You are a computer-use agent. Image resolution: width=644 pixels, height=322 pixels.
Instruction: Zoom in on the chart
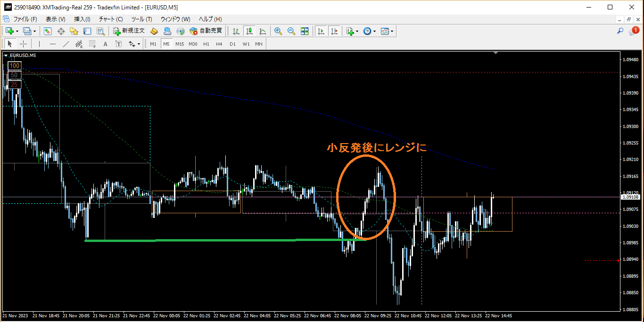278,31
